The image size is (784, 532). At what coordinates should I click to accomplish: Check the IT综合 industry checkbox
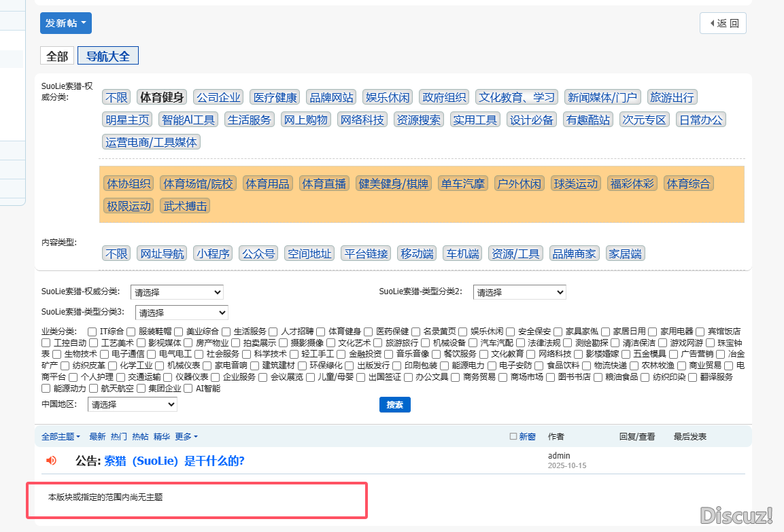tap(92, 332)
